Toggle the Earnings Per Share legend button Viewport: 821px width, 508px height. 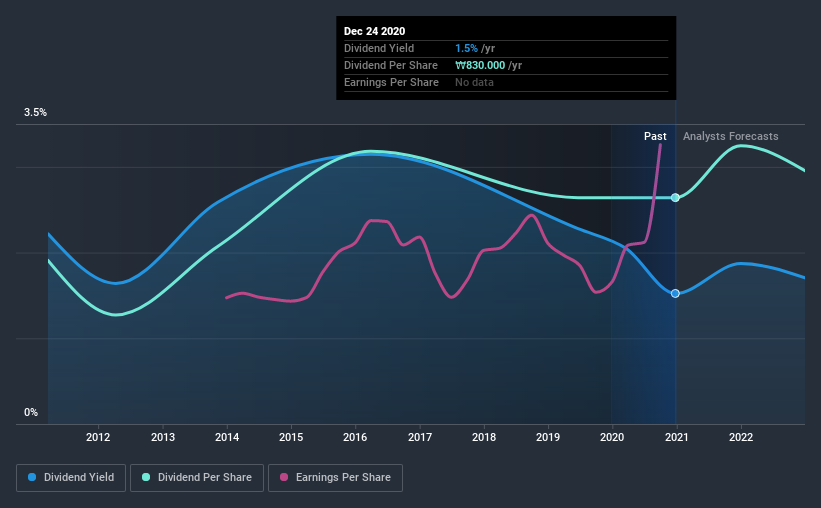[335, 478]
